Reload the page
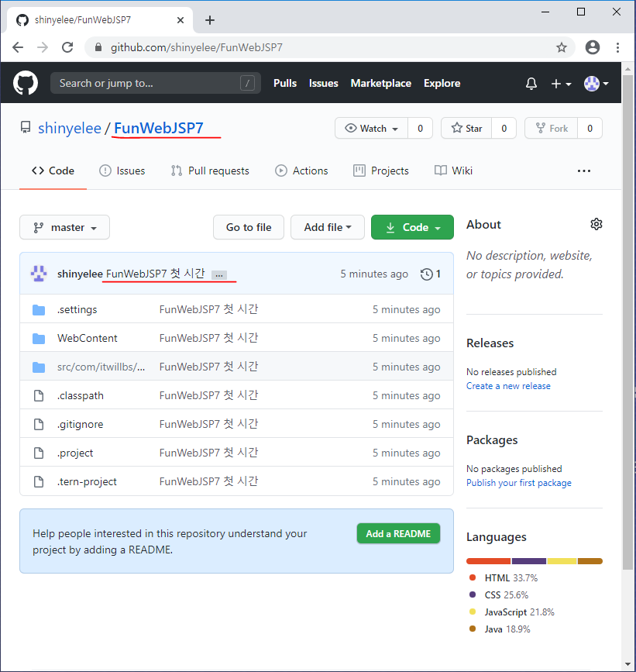This screenshot has height=672, width=636. tap(67, 47)
